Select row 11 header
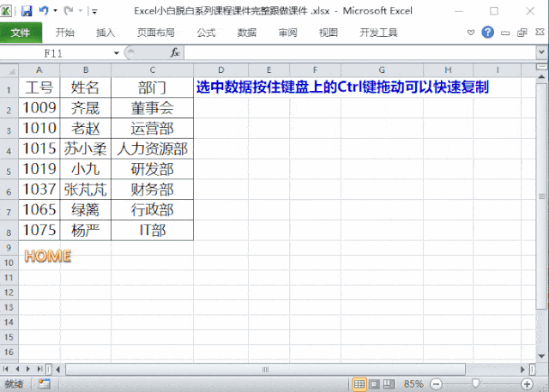The image size is (549, 392). pos(9,278)
